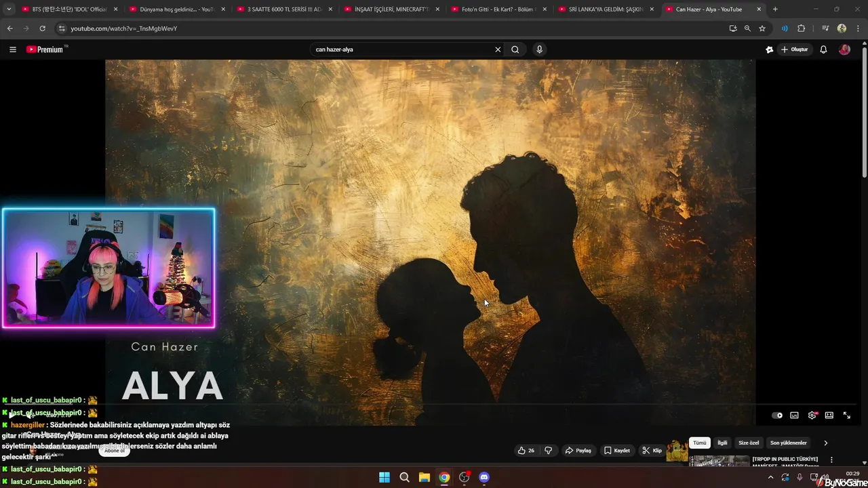Open the player settings gear
The height and width of the screenshot is (488, 868).
click(812, 415)
